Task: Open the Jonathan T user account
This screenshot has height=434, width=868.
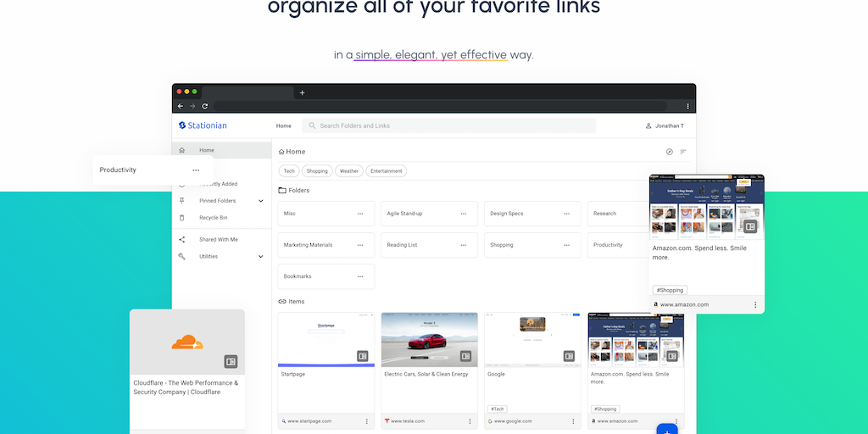Action: point(665,125)
